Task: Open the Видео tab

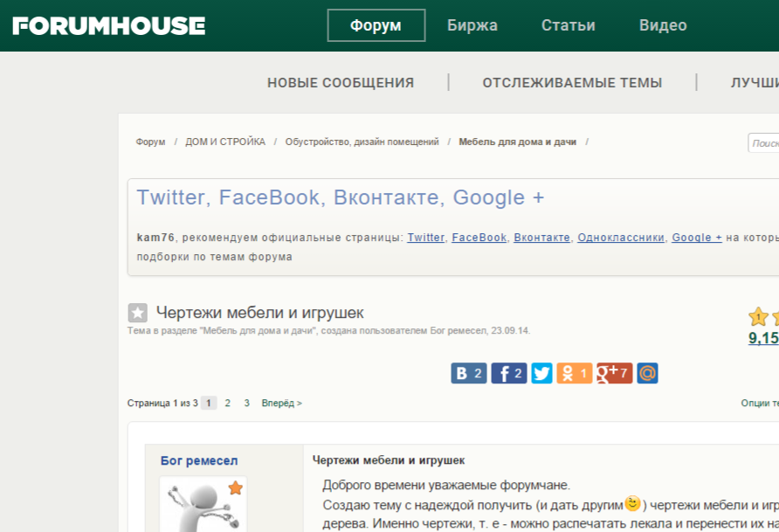Action: point(663,25)
